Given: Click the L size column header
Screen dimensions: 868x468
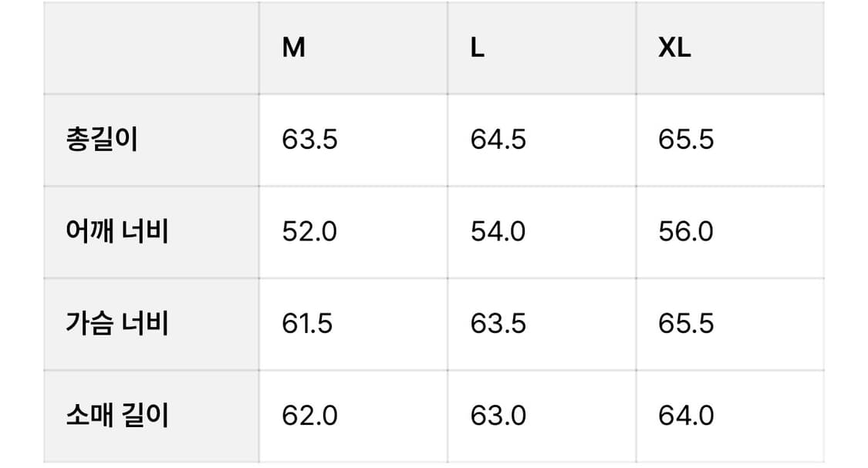Looking at the screenshot, I should pyautogui.click(x=478, y=48).
